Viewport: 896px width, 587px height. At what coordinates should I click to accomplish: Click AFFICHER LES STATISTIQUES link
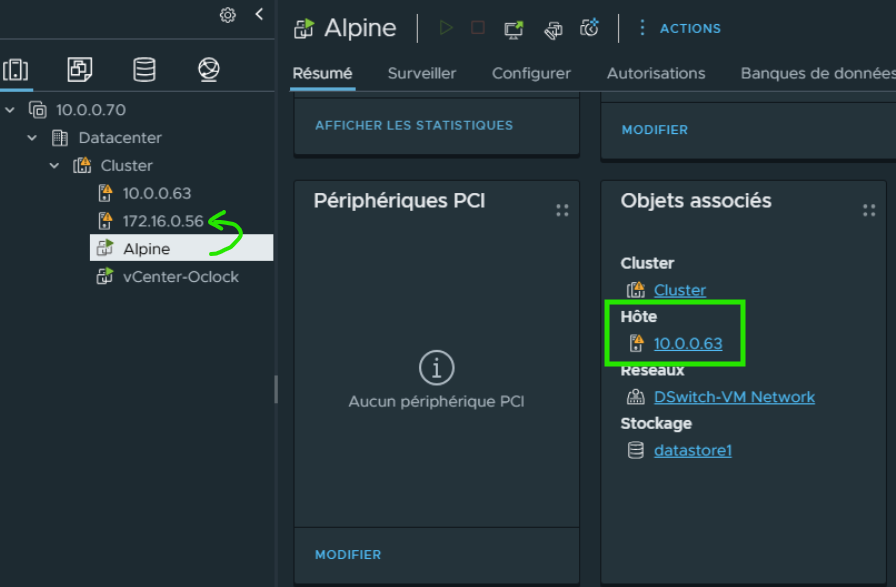click(x=414, y=125)
